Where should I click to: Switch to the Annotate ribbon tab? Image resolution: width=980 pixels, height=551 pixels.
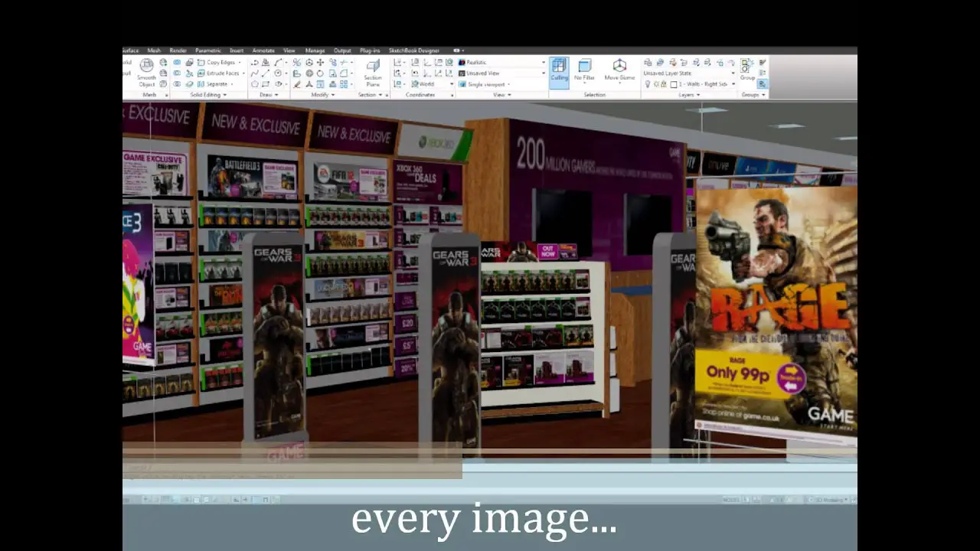263,51
